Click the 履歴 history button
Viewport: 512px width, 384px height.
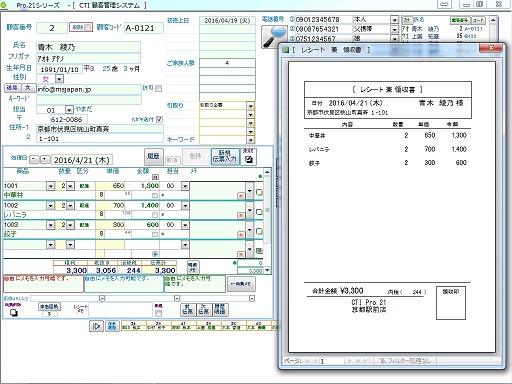(x=154, y=156)
